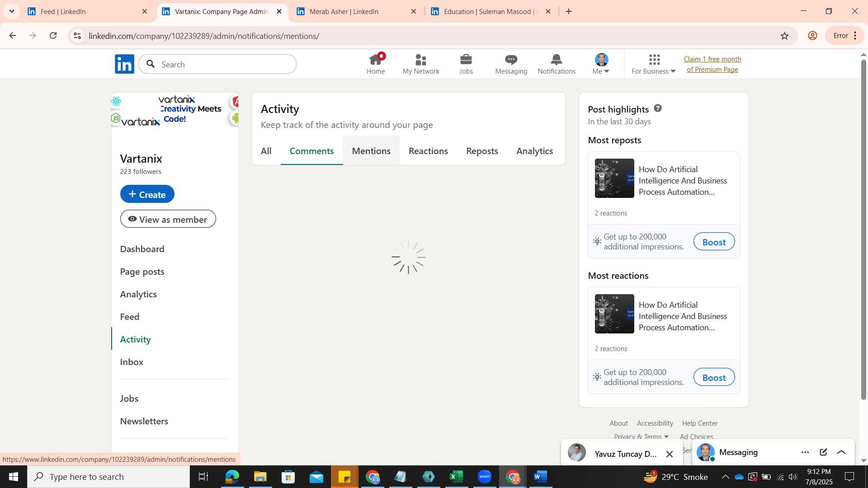Open the Me profile menu
The height and width of the screenshot is (488, 868).
(601, 64)
